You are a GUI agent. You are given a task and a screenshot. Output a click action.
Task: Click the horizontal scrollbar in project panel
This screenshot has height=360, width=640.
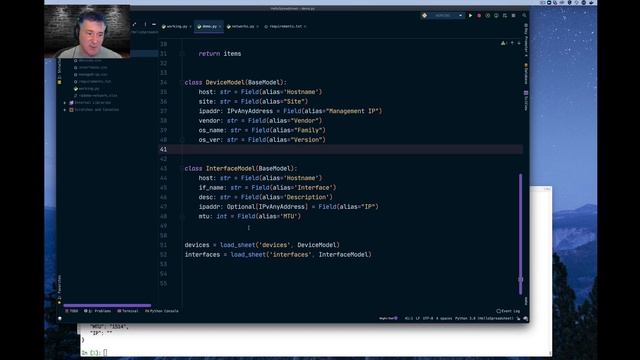(107, 305)
